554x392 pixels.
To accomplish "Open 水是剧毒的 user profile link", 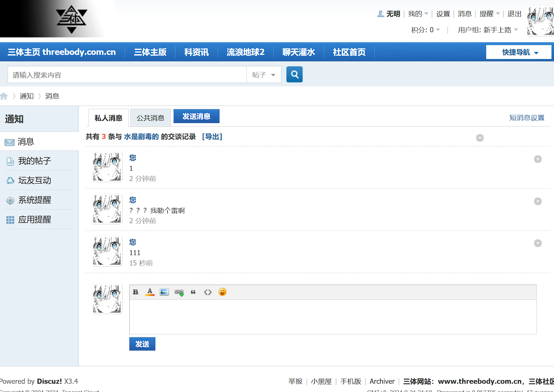I will [x=141, y=137].
